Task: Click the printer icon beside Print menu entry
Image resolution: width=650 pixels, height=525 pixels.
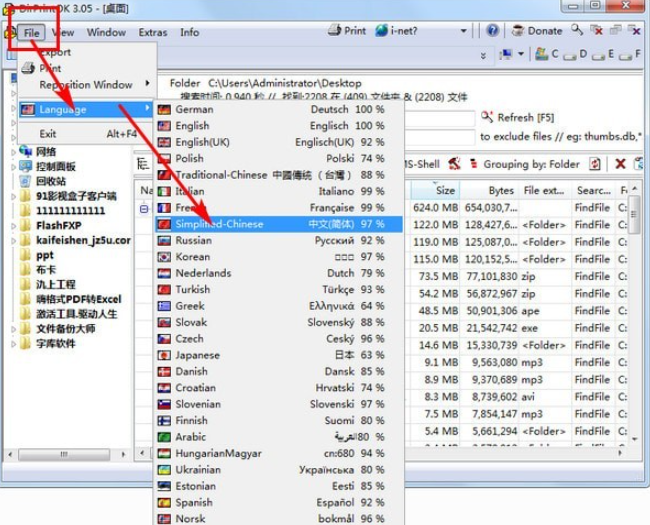Action: (x=28, y=68)
